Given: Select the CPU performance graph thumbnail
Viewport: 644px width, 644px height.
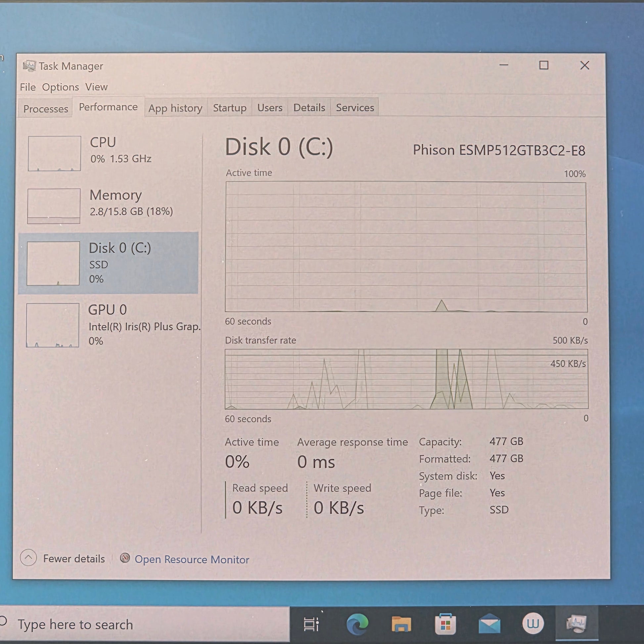Looking at the screenshot, I should [54, 153].
